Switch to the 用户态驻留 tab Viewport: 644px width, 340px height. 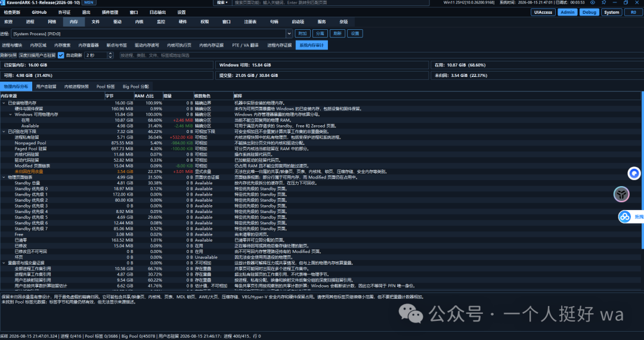(46, 86)
